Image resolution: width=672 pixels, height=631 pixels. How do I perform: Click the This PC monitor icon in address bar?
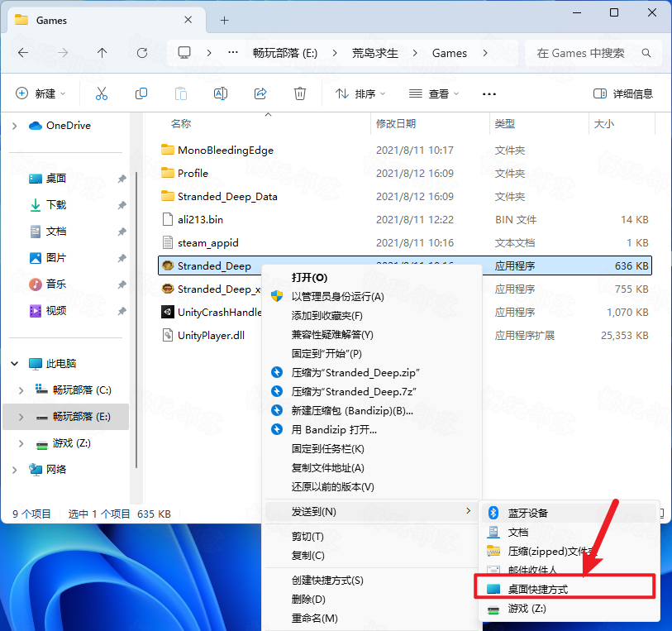tap(184, 53)
